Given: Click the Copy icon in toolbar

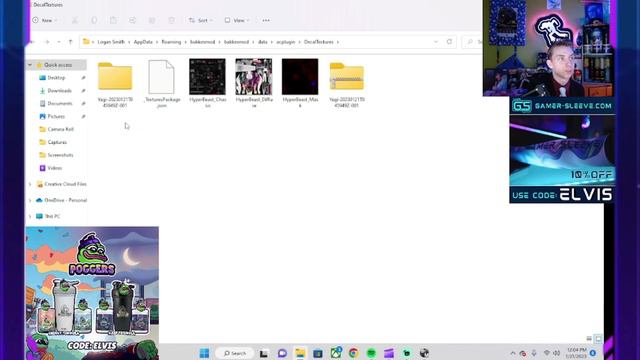Looking at the screenshot, I should [x=94, y=20].
